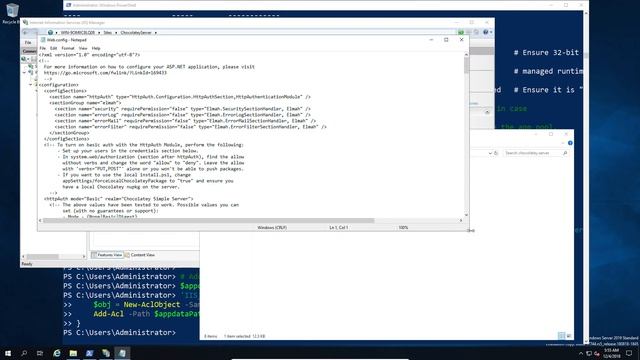Image resolution: width=640 pixels, height=360 pixels.
Task: Click the go.microsoft.com URL line in Notepad
Action: click(x=105, y=73)
